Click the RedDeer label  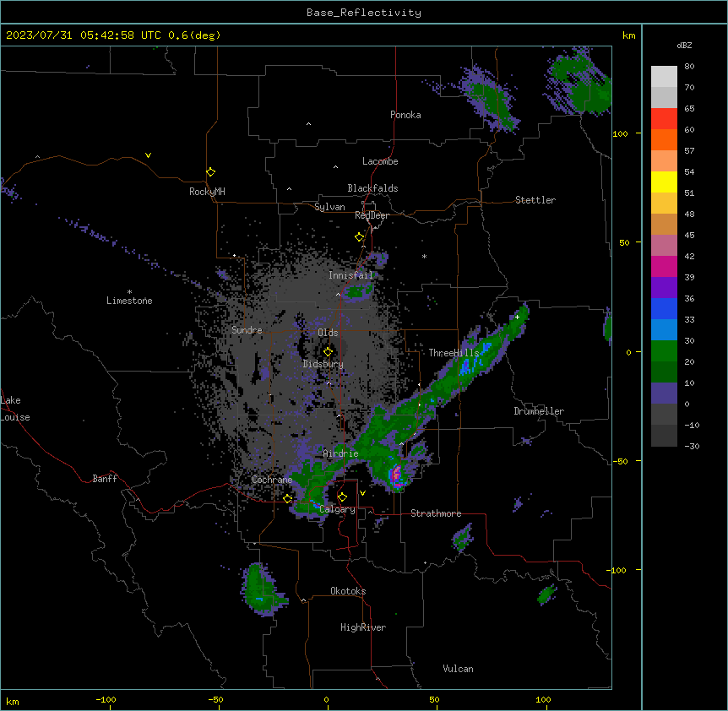[372, 215]
